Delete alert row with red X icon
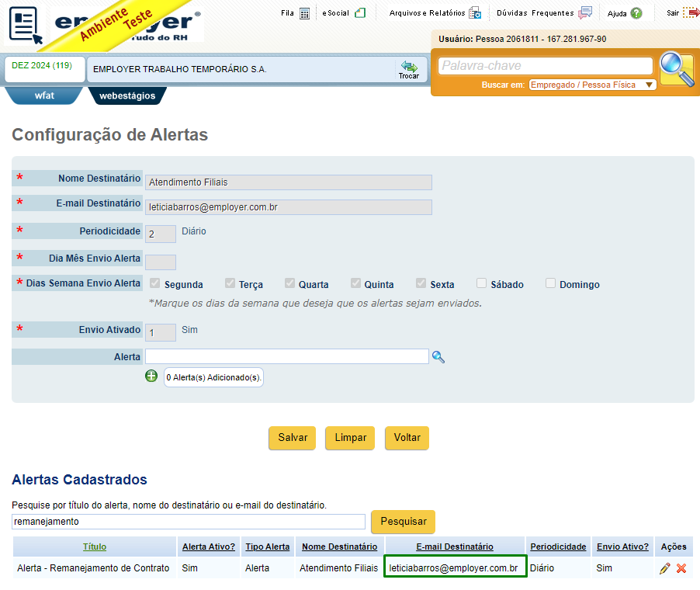The width and height of the screenshot is (700, 590). 681,568
